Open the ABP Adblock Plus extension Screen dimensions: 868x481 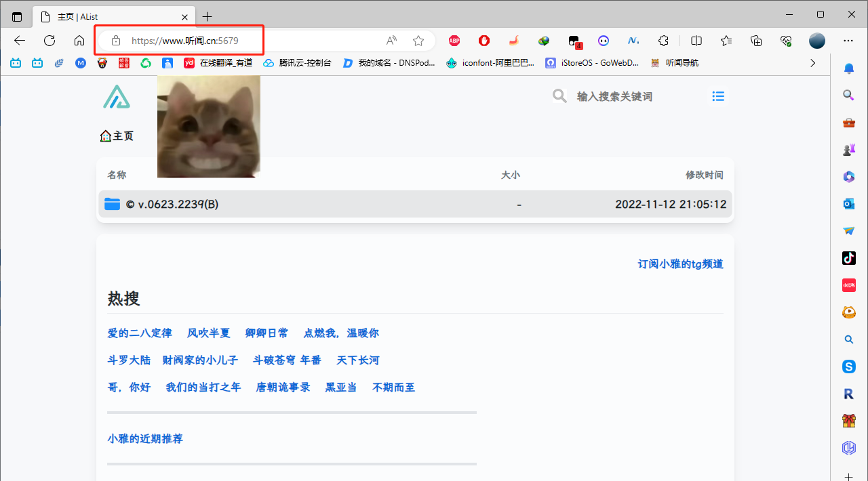[454, 41]
